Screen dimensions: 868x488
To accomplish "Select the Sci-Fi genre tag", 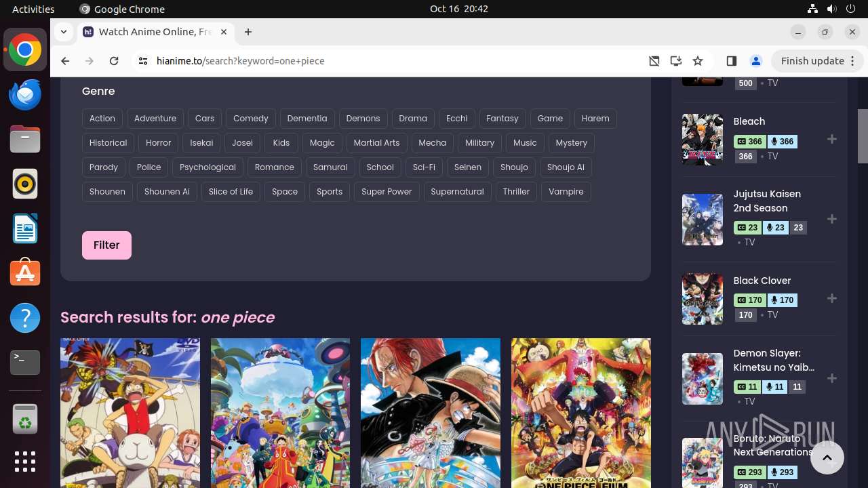I will [424, 167].
